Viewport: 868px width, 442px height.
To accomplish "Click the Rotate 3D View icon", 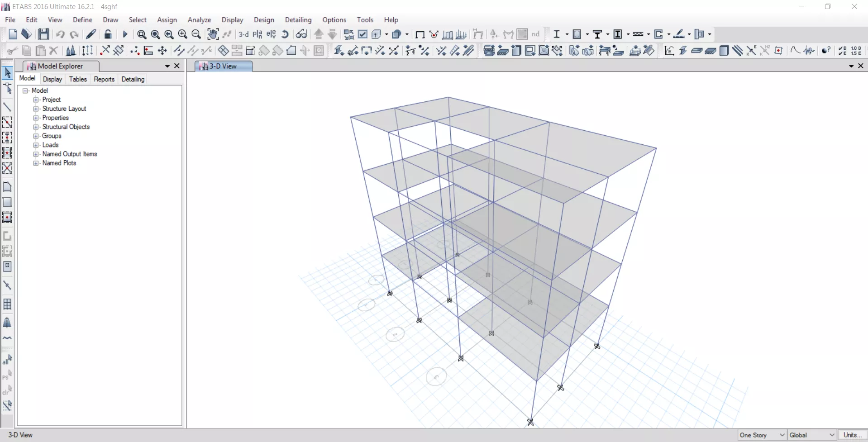I will click(285, 34).
